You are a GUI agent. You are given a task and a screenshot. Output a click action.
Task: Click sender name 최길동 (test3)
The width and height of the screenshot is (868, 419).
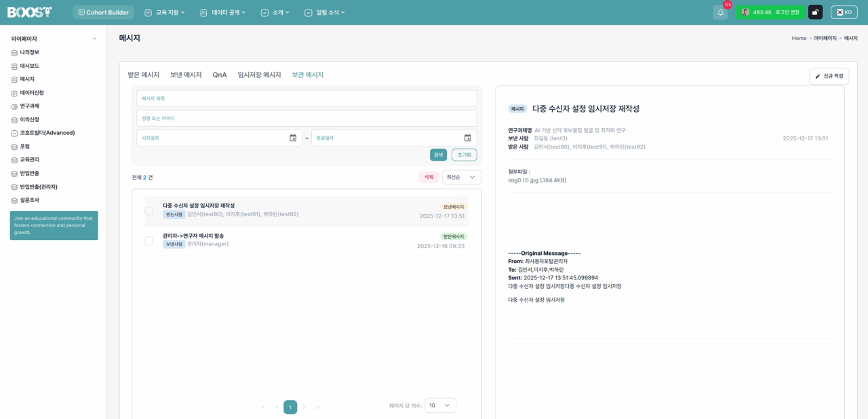551,138
